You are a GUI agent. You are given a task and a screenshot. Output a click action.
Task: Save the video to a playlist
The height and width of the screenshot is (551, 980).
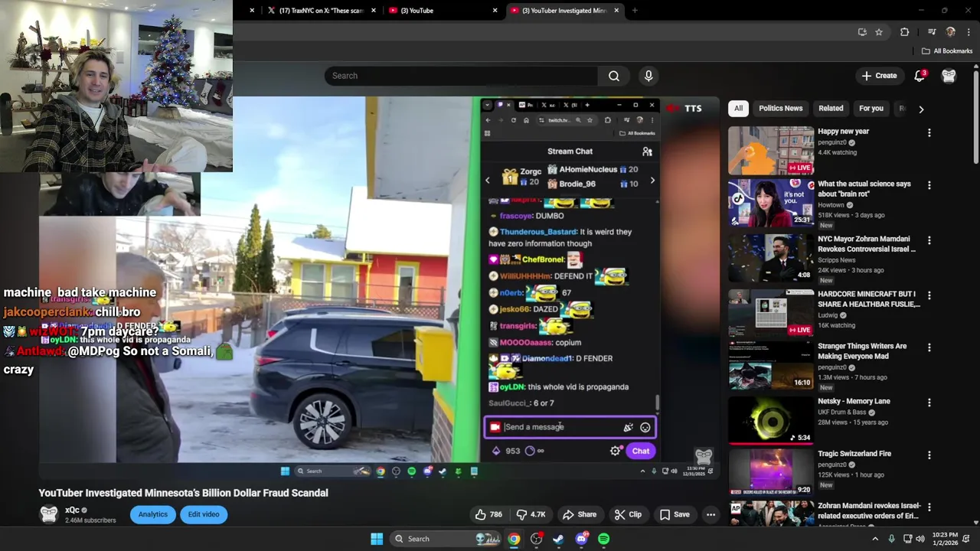(x=675, y=514)
